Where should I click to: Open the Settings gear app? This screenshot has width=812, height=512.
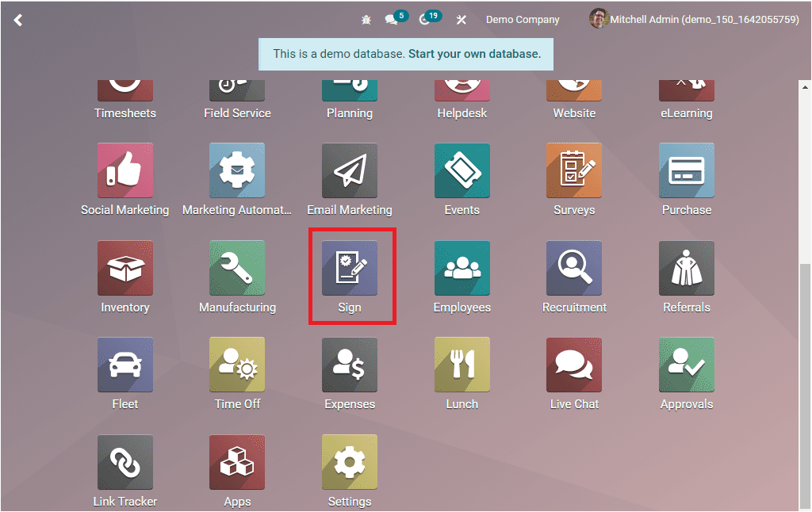tap(350, 462)
